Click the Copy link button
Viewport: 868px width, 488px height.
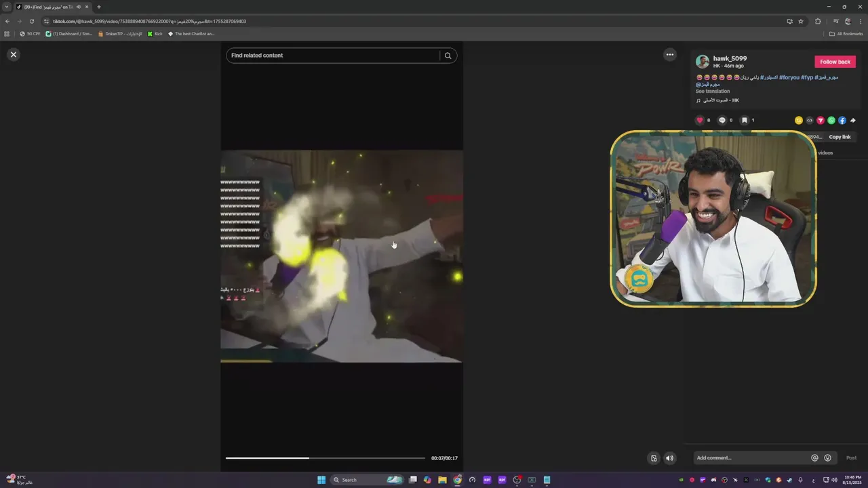pyautogui.click(x=840, y=137)
